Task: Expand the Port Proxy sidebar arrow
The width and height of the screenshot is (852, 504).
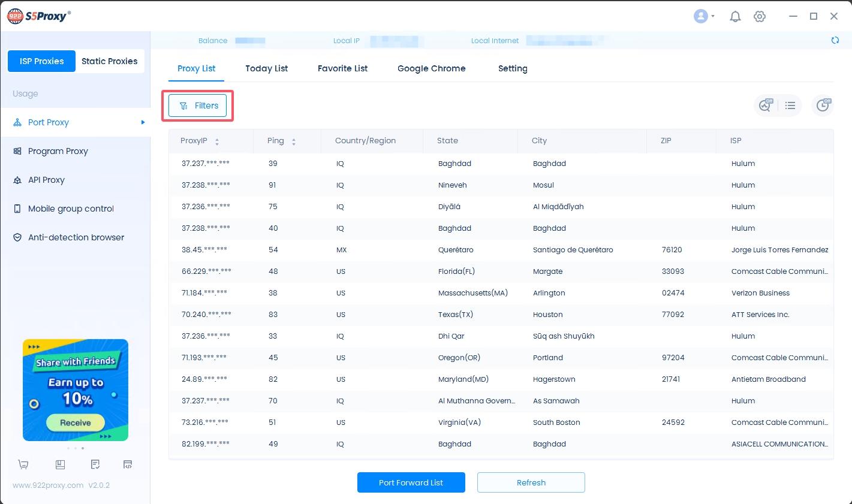Action: pyautogui.click(x=143, y=122)
